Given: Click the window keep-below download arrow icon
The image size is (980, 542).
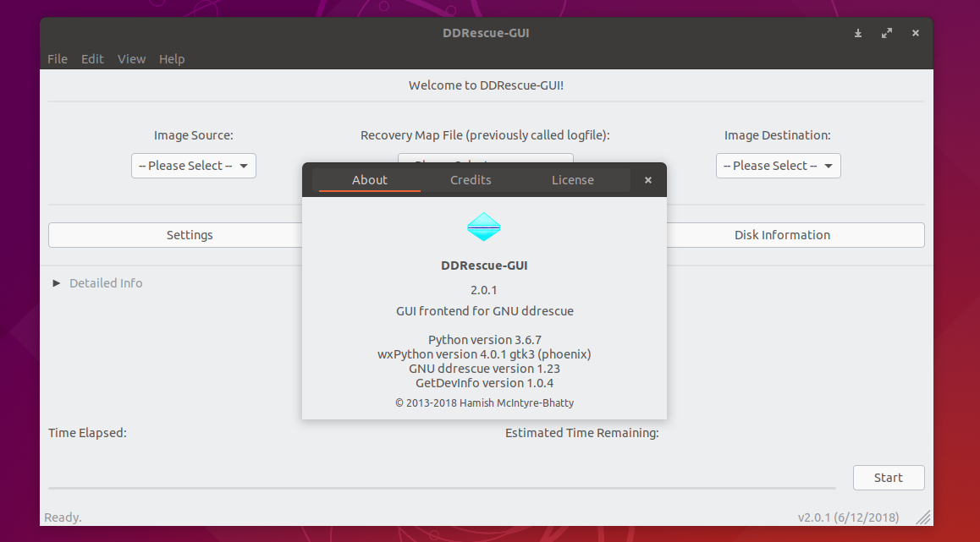Looking at the screenshot, I should 858,33.
